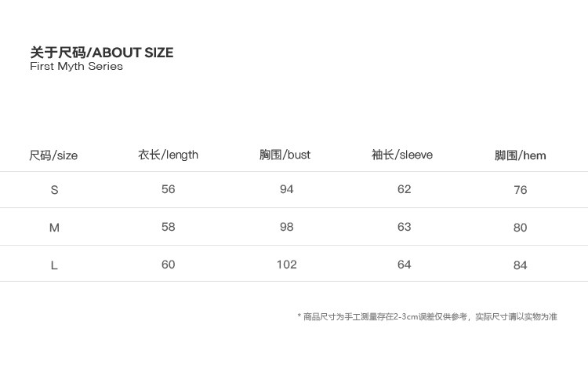Click the First Myth Series subtitle
This screenshot has height=365, width=588.
(76, 67)
